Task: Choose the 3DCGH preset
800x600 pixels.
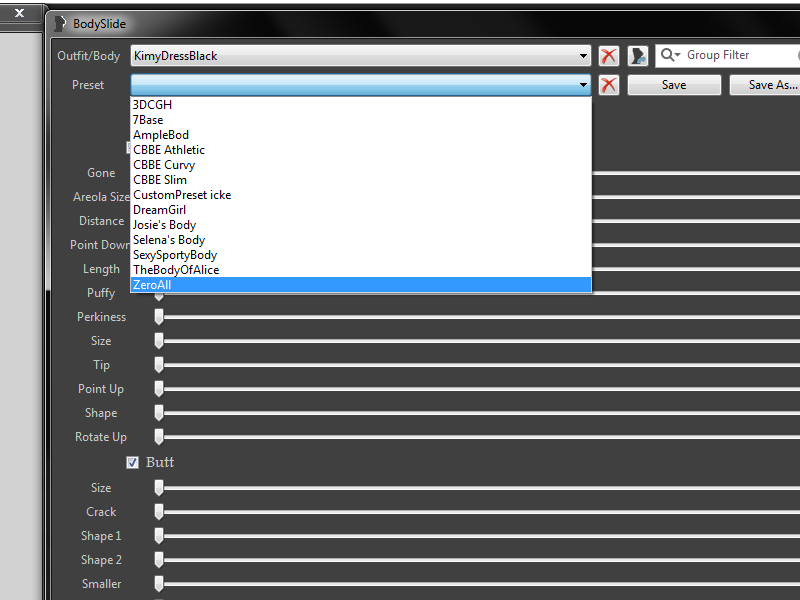Action: pos(361,105)
